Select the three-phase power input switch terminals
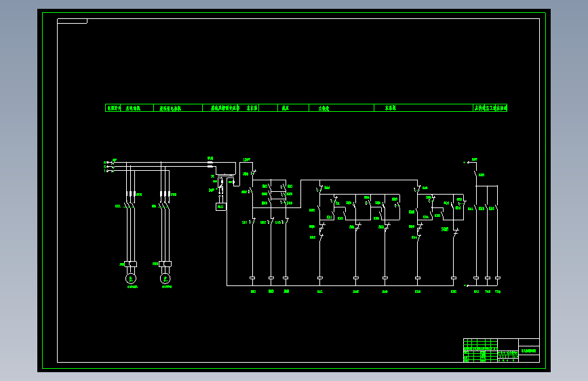Viewport: 588px width, 381px height. tap(109, 167)
